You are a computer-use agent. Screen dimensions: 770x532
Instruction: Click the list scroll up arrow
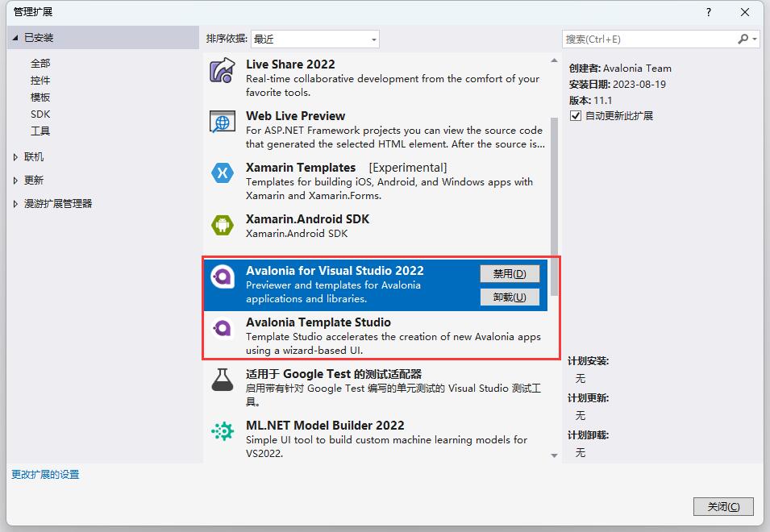554,60
